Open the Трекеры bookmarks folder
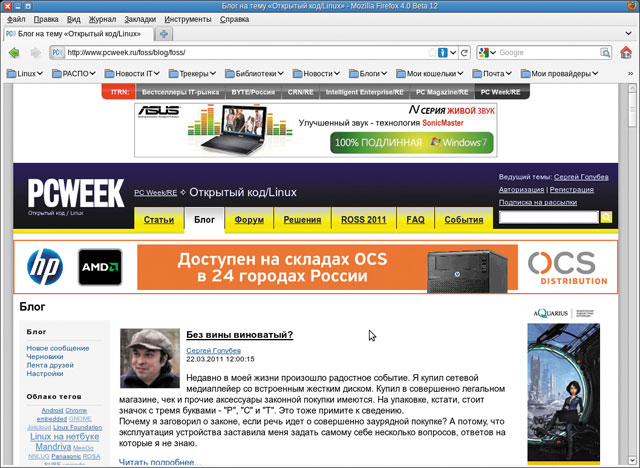 pyautogui.click(x=192, y=74)
